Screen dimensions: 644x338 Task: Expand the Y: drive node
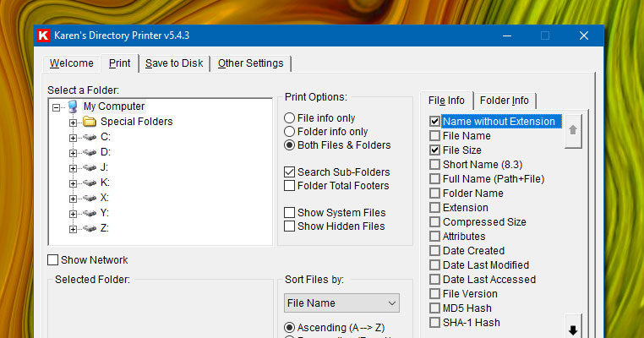(74, 214)
